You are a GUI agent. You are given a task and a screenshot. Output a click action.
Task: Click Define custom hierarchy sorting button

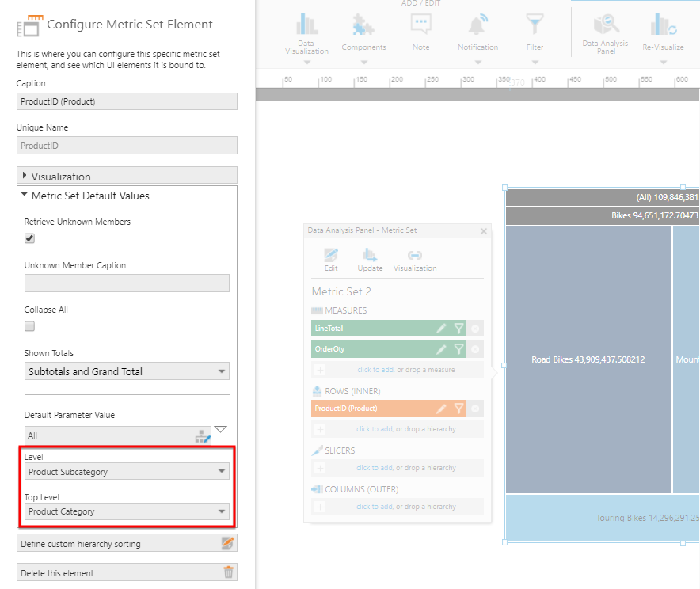click(x=127, y=544)
